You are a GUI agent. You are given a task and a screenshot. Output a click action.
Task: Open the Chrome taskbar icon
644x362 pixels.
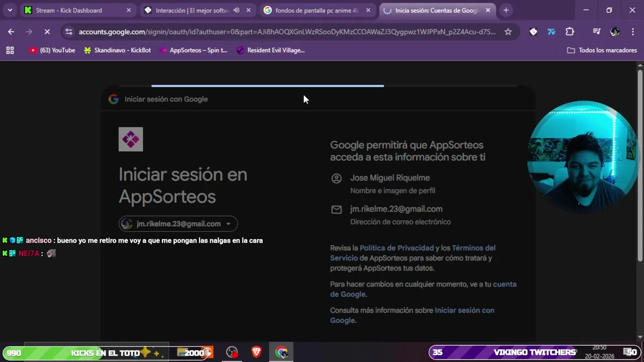(x=281, y=352)
